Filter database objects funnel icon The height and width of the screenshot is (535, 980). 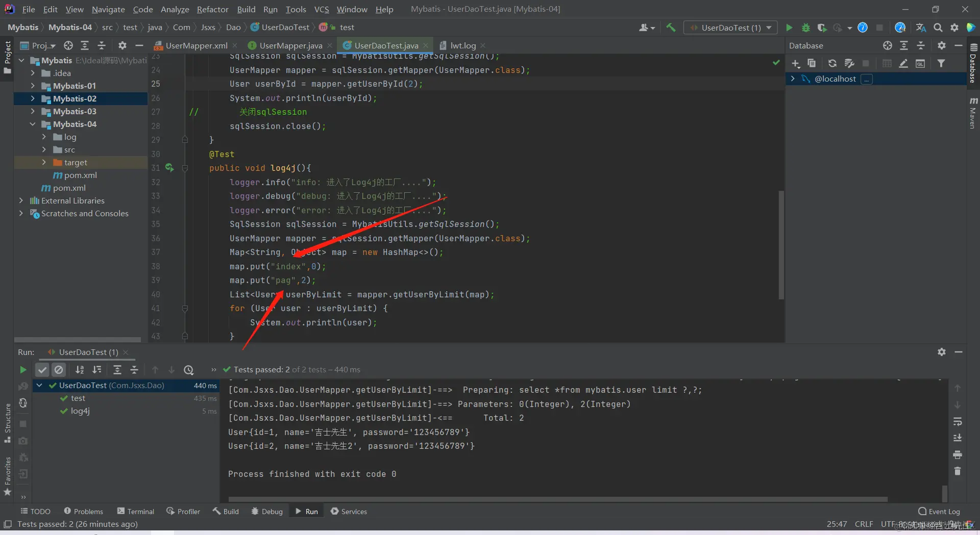pyautogui.click(x=941, y=63)
